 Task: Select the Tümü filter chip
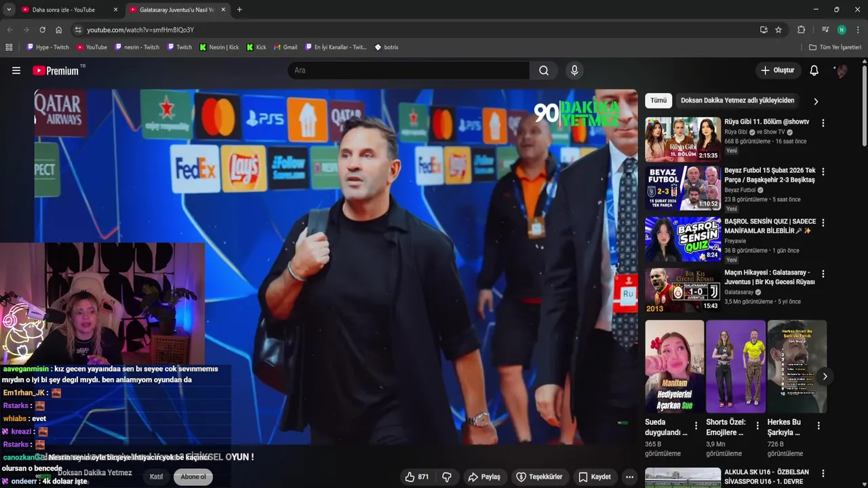pyautogui.click(x=658, y=100)
